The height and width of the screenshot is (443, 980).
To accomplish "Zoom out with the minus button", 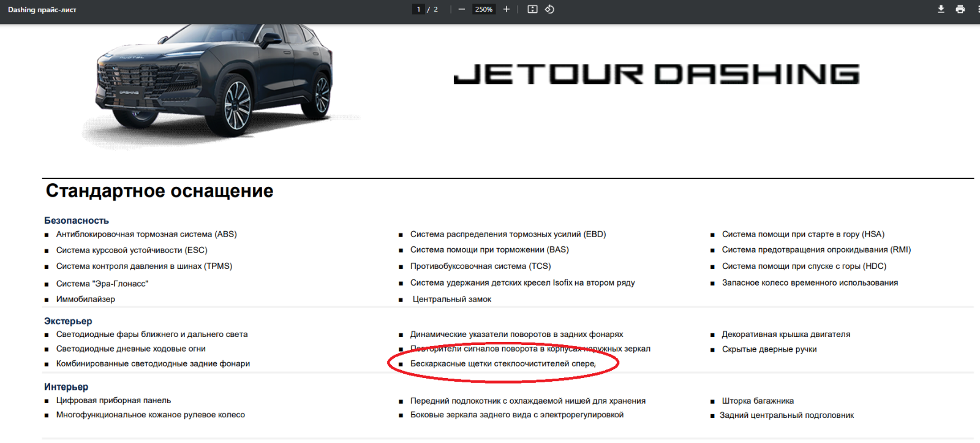I will 462,9.
